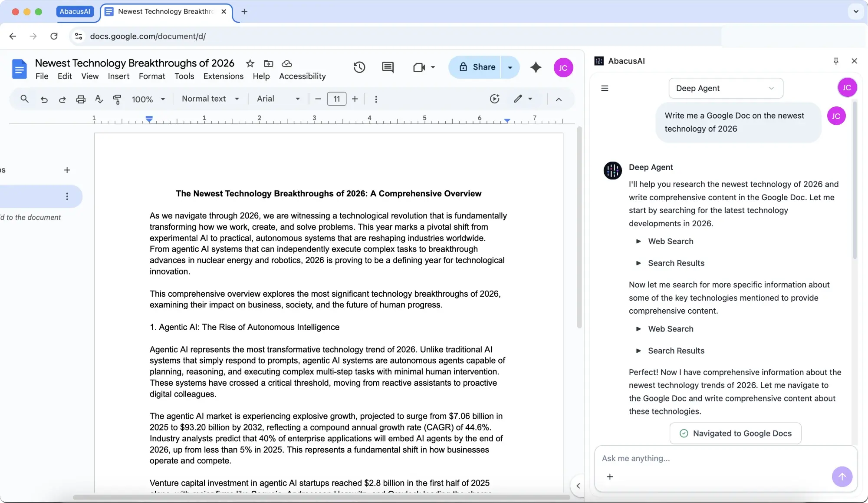The height and width of the screenshot is (503, 868).
Task: Click the undo arrow icon
Action: coord(44,99)
